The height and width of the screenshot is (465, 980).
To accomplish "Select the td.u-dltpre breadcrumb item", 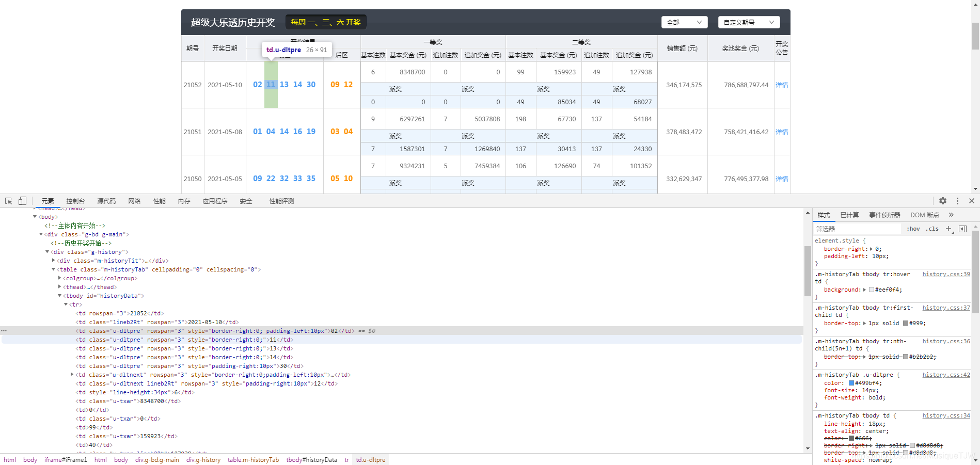I will [x=370, y=460].
